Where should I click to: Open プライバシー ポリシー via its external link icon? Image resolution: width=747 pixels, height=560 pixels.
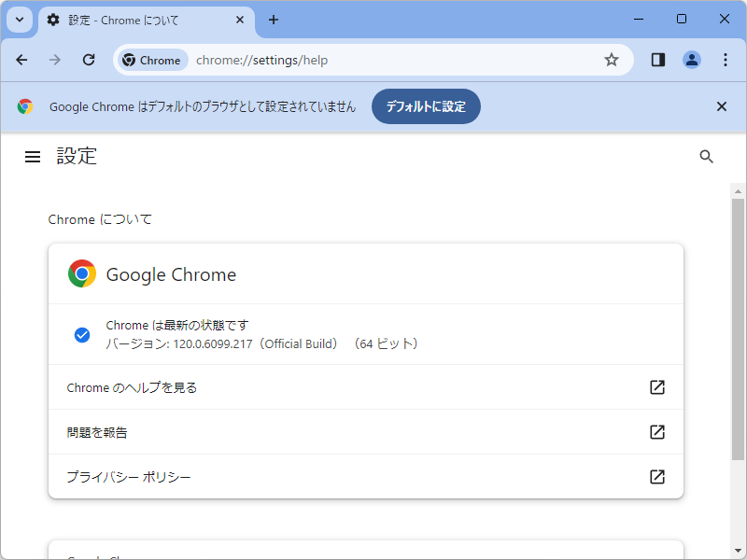pyautogui.click(x=657, y=476)
